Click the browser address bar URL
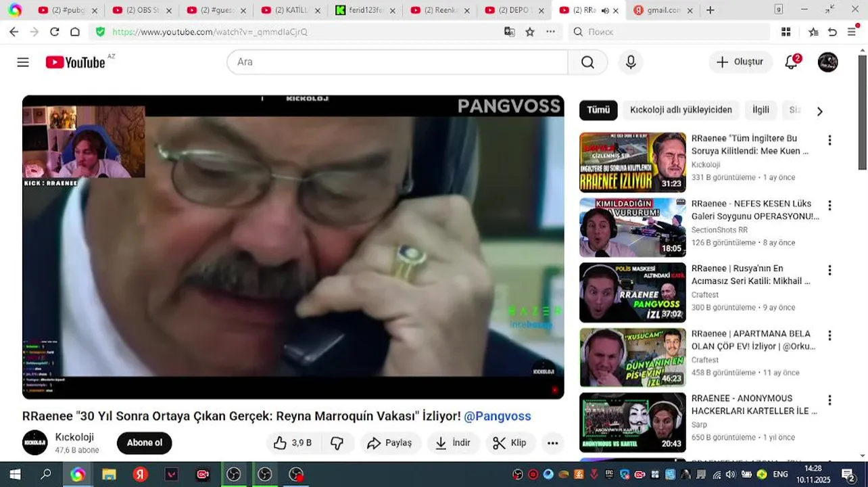868x487 pixels. click(x=210, y=32)
